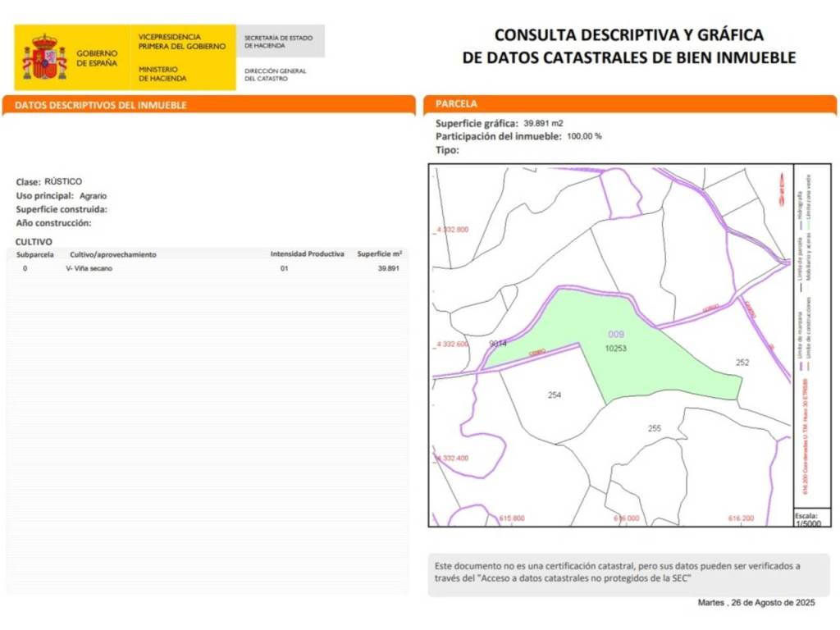Click the purple 009 polygon label
The width and height of the screenshot is (840, 630).
coord(616,335)
